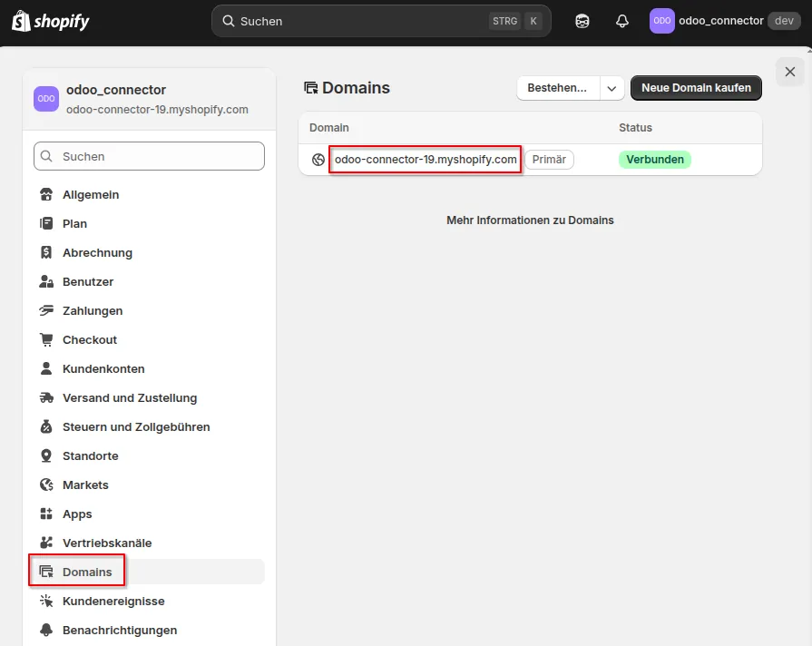Image resolution: width=812 pixels, height=646 pixels.
Task: Click the globe icon next to the domain name
Action: tap(318, 159)
